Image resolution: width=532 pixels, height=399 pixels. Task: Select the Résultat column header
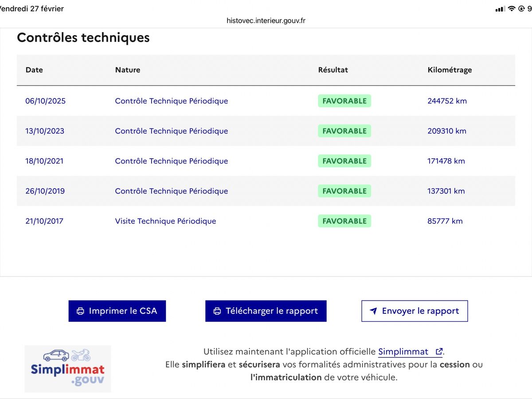333,70
